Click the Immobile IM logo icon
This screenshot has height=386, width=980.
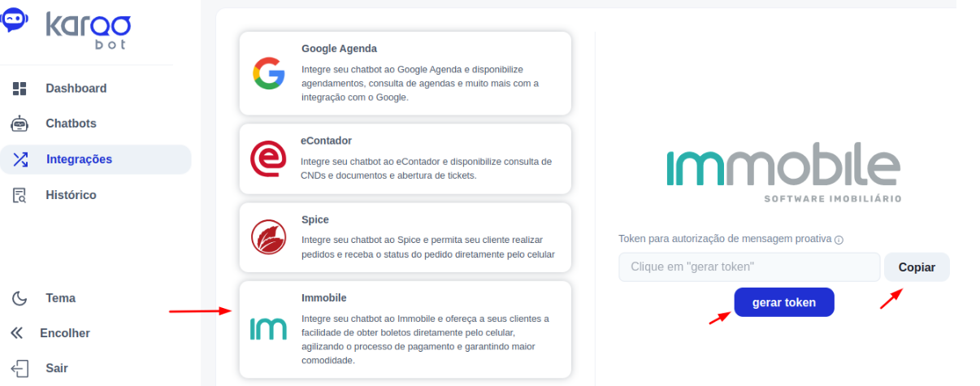click(x=268, y=328)
